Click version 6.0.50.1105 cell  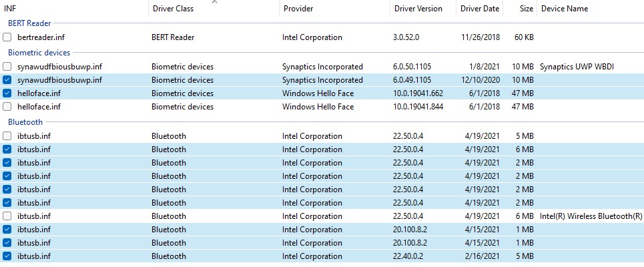click(412, 67)
